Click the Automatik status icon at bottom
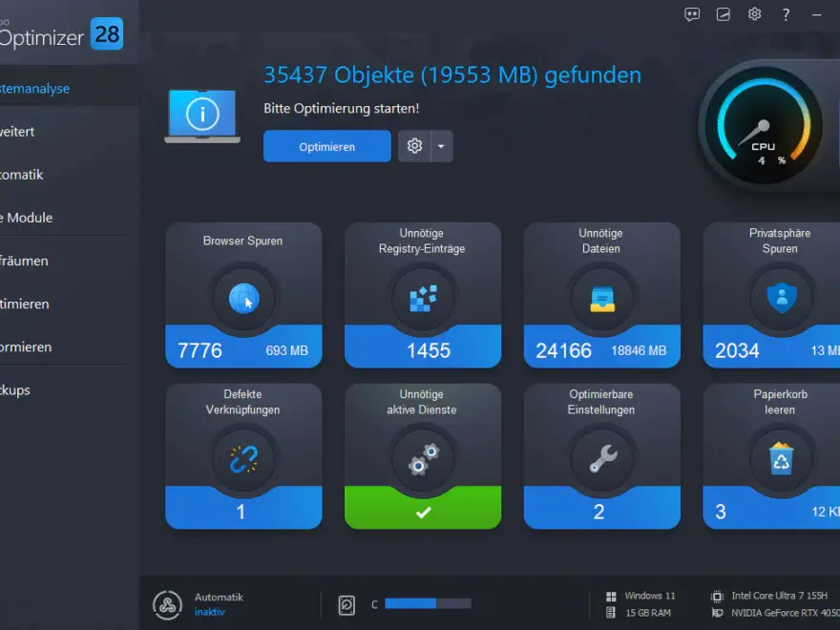 pyautogui.click(x=168, y=605)
